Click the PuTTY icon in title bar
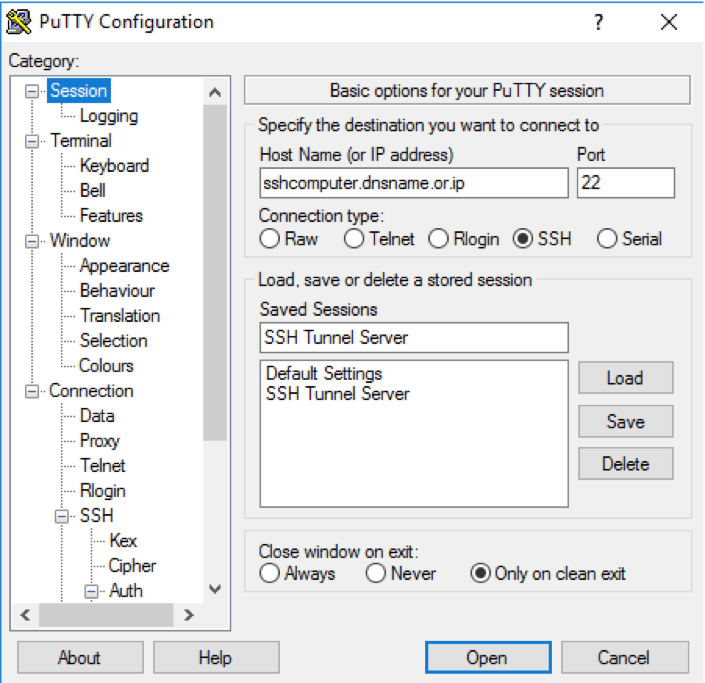705x683 pixels. [x=19, y=22]
